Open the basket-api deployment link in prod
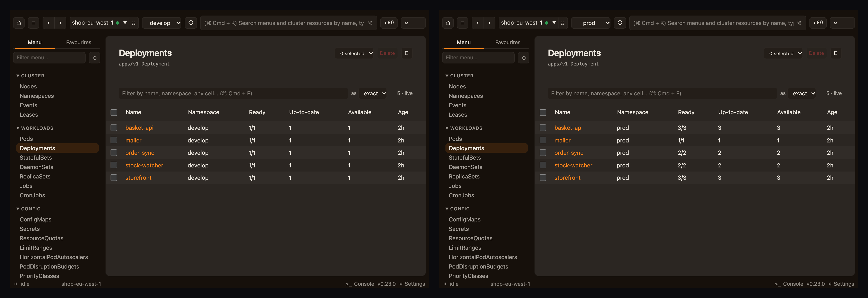Image resolution: width=868 pixels, height=298 pixels. click(568, 128)
